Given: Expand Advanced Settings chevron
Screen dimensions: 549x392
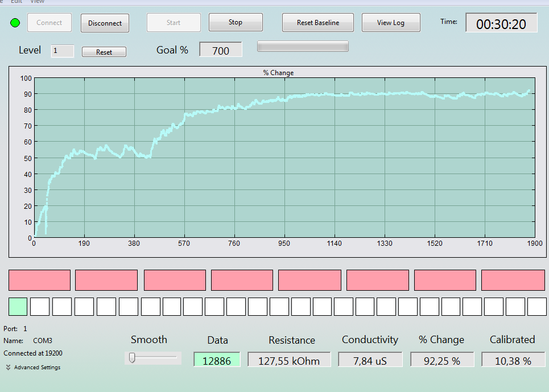Looking at the screenshot, I should coord(8,367).
